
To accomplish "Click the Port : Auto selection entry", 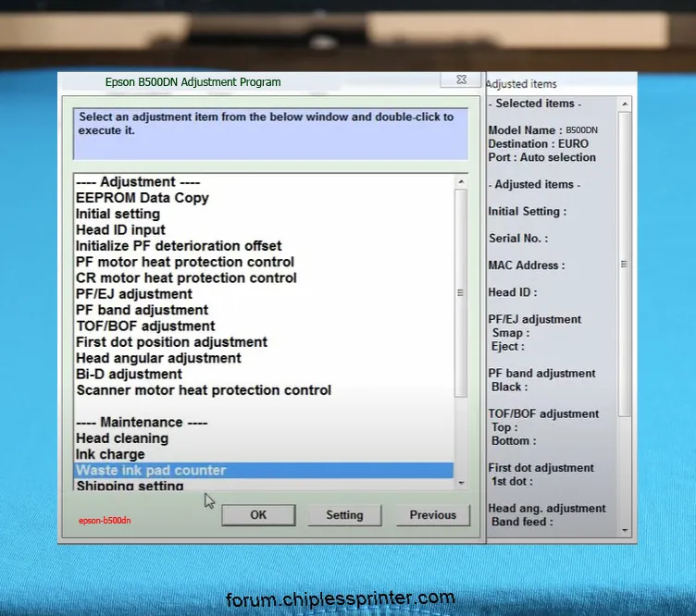I will click(x=541, y=157).
